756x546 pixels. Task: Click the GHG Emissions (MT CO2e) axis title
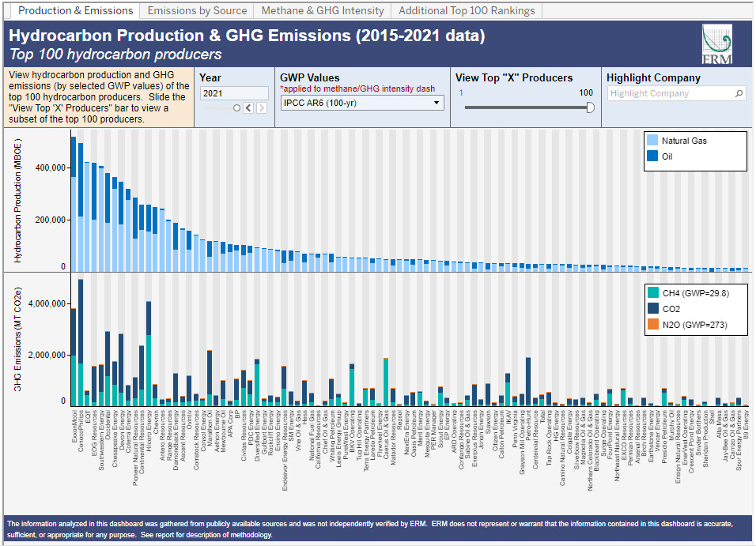coord(18,339)
